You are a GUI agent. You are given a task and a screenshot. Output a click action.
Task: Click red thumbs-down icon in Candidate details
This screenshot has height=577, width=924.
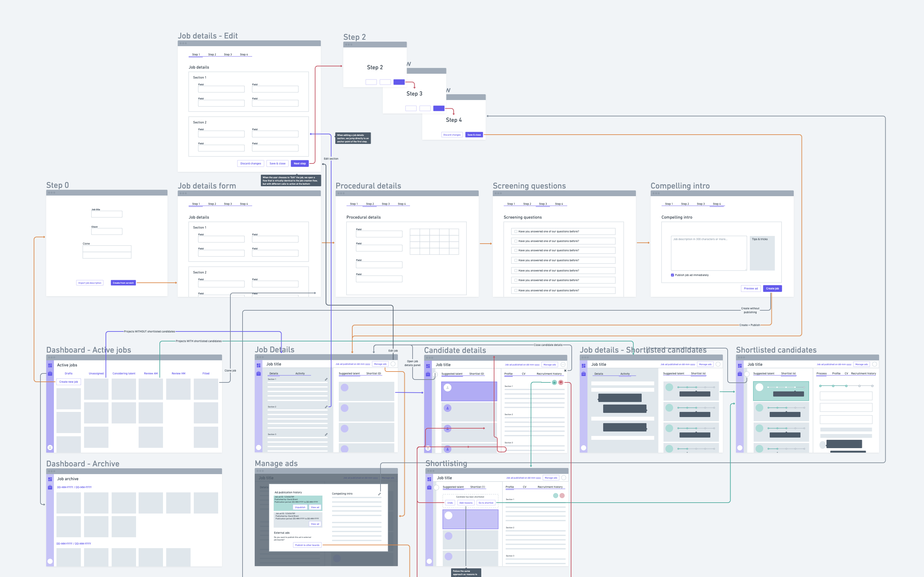point(560,382)
